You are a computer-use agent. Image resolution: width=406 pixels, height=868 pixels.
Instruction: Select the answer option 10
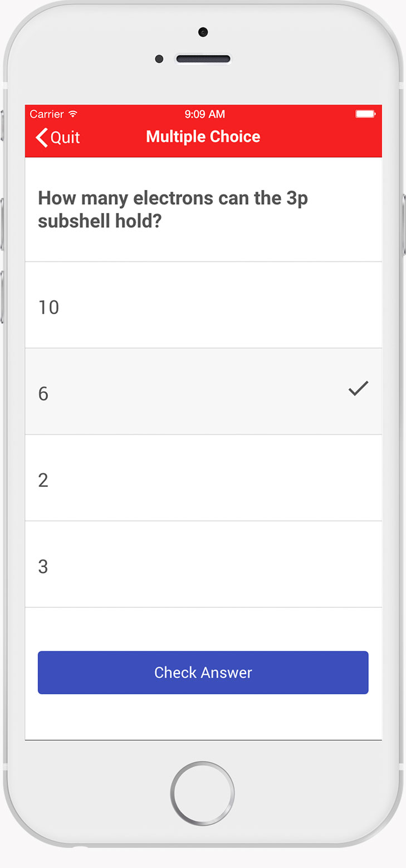[203, 305]
